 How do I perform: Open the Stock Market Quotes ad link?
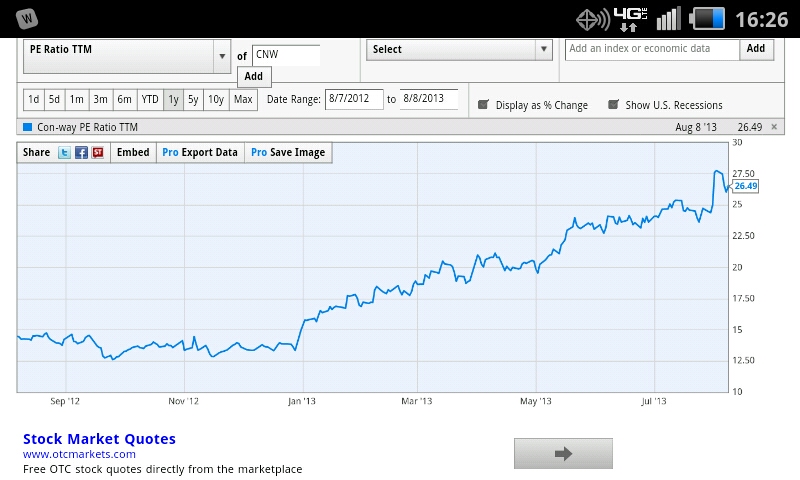click(x=99, y=439)
